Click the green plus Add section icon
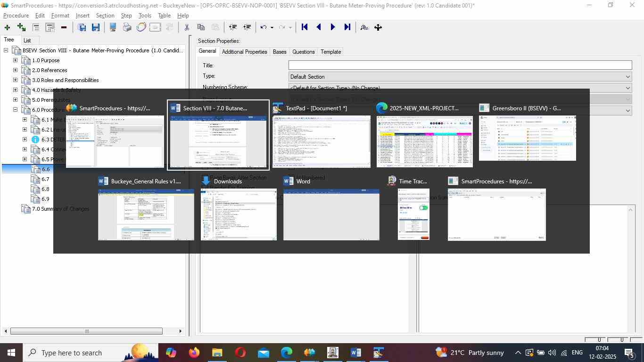 7,27
